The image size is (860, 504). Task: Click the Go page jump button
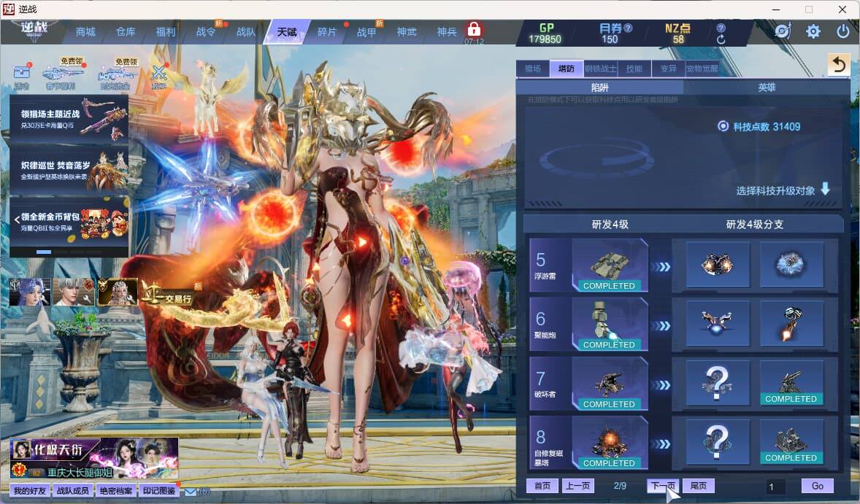817,486
